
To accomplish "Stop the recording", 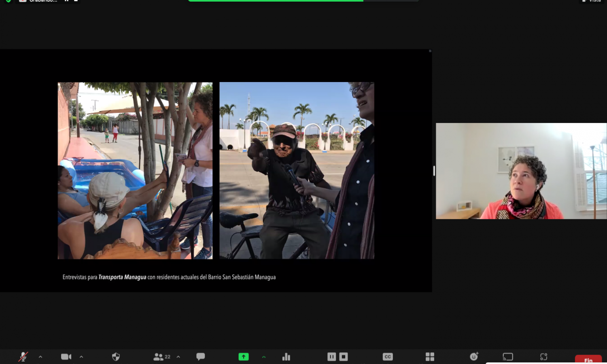I will tap(344, 356).
